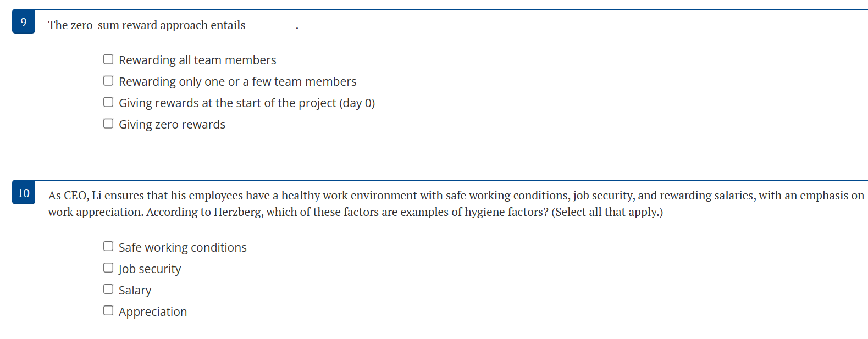Click 'Rewarding only one or a few team members' label

coord(237,81)
